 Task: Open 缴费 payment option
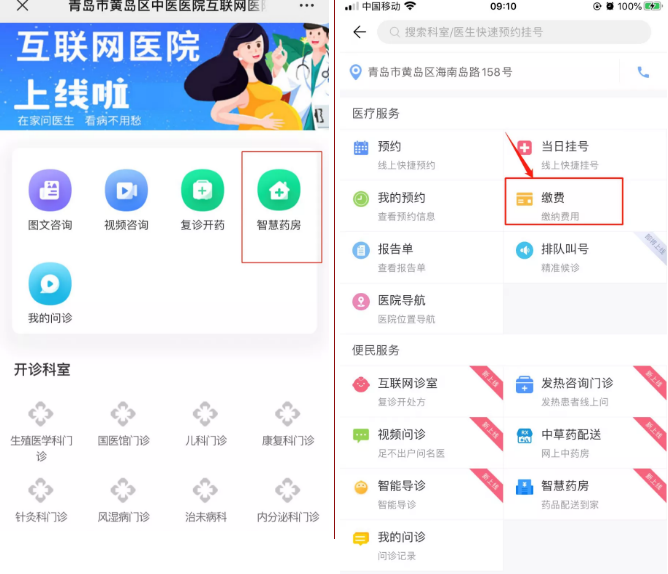coord(563,206)
